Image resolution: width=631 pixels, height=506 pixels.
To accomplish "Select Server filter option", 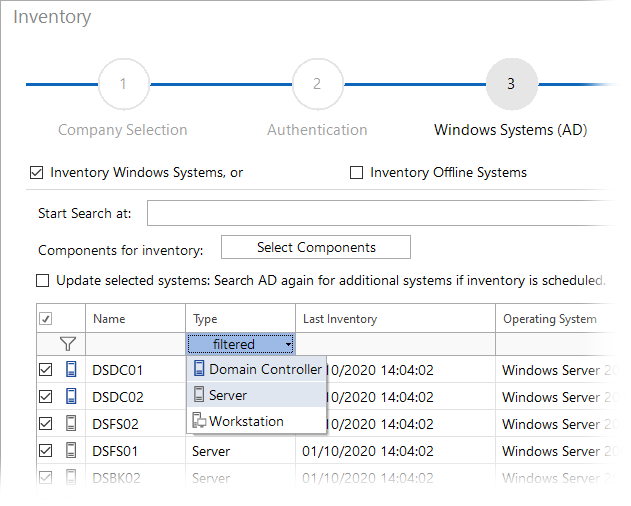I will (256, 394).
